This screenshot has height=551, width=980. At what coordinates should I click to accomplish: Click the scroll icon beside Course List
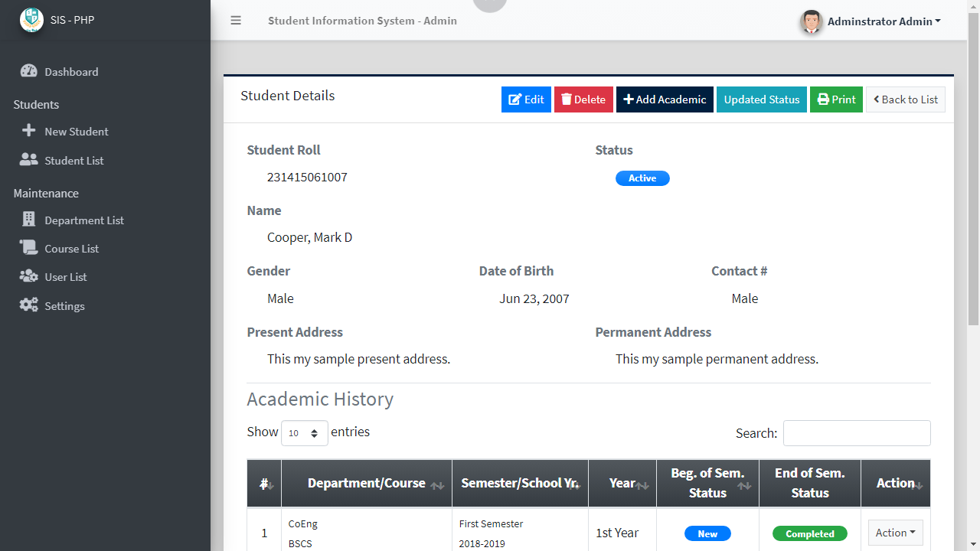coord(29,248)
